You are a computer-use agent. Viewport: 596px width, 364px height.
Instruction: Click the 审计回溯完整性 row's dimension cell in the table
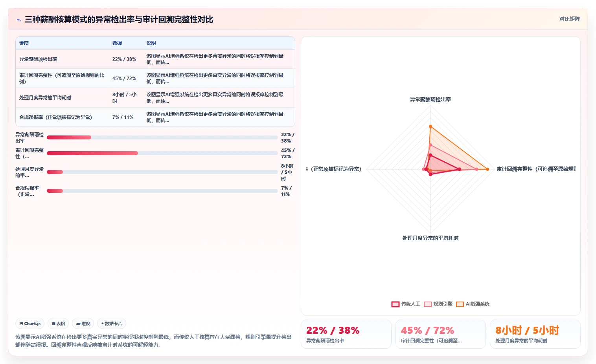[x=62, y=79]
